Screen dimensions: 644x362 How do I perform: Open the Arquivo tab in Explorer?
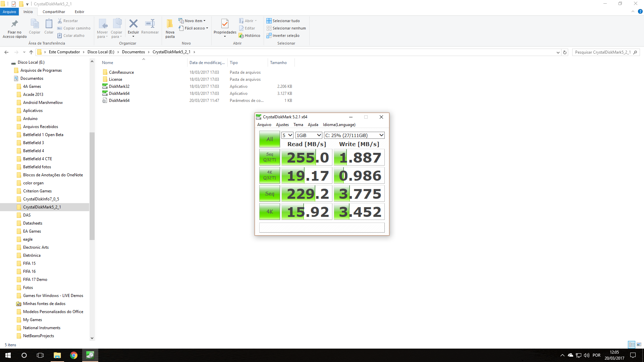click(9, 12)
